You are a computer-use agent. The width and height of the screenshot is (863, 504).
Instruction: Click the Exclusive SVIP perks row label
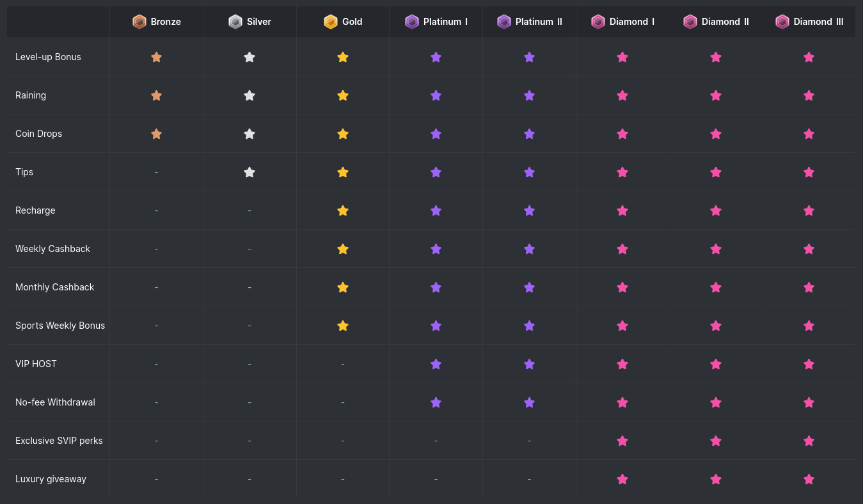point(59,441)
